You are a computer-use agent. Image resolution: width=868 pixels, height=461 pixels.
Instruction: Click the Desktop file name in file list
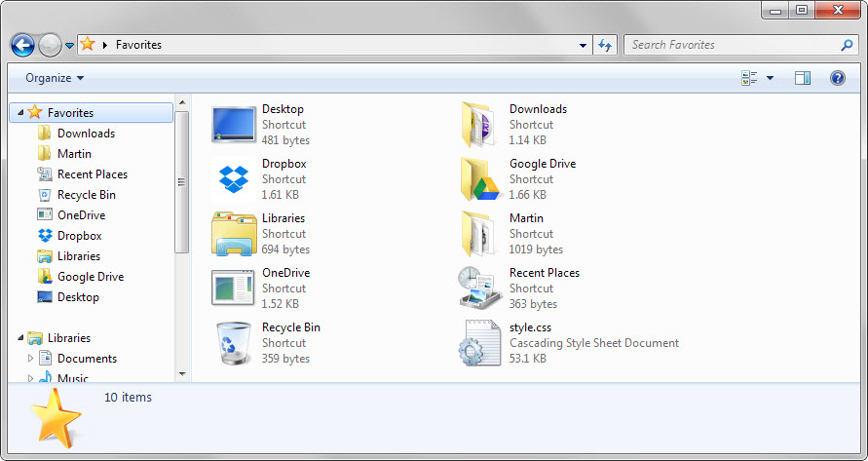283,109
